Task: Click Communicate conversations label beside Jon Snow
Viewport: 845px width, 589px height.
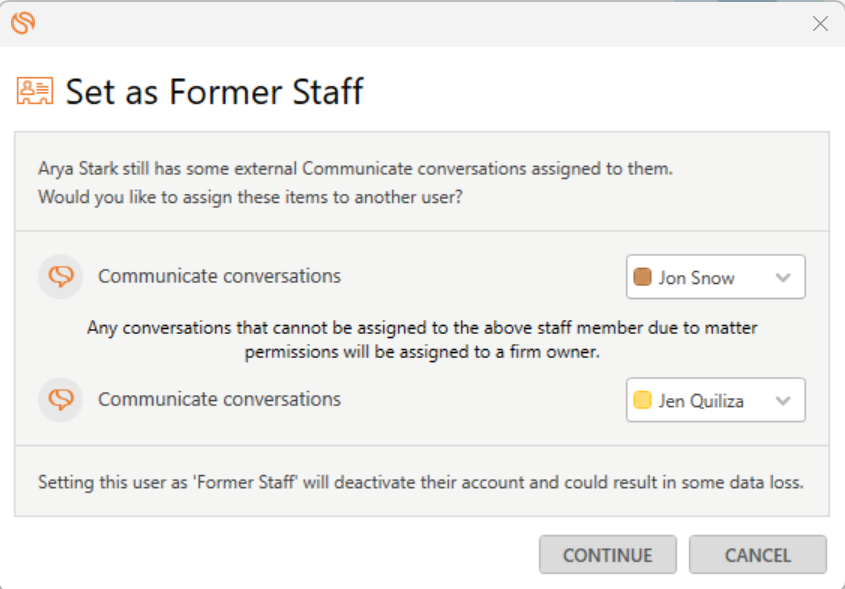Action: point(219,276)
